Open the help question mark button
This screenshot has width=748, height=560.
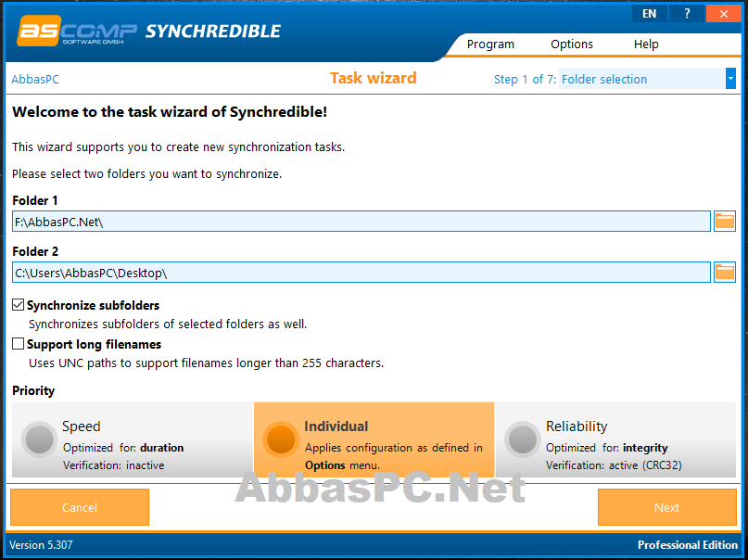pos(687,14)
